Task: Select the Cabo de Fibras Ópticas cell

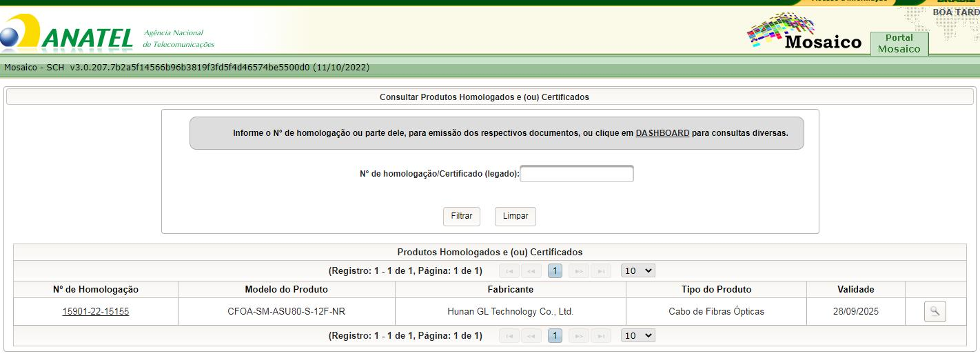Action: pos(716,312)
